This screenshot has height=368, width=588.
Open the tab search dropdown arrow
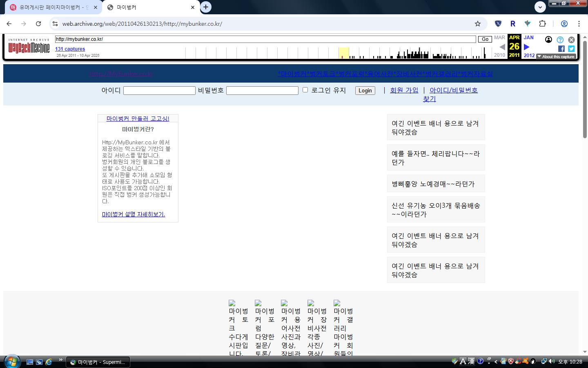[x=540, y=7]
